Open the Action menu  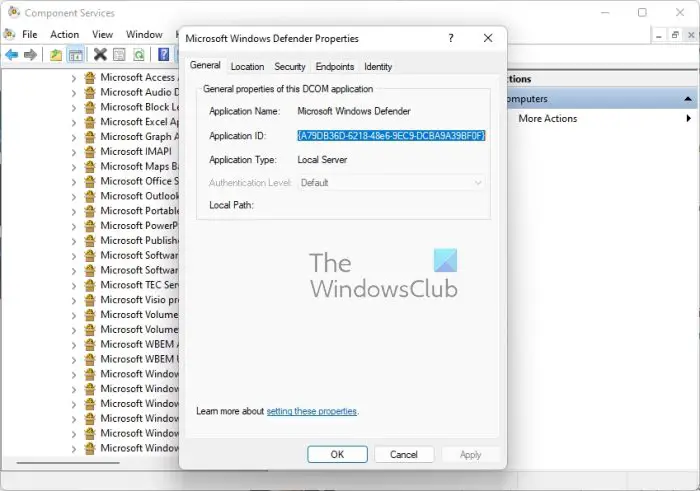64,34
